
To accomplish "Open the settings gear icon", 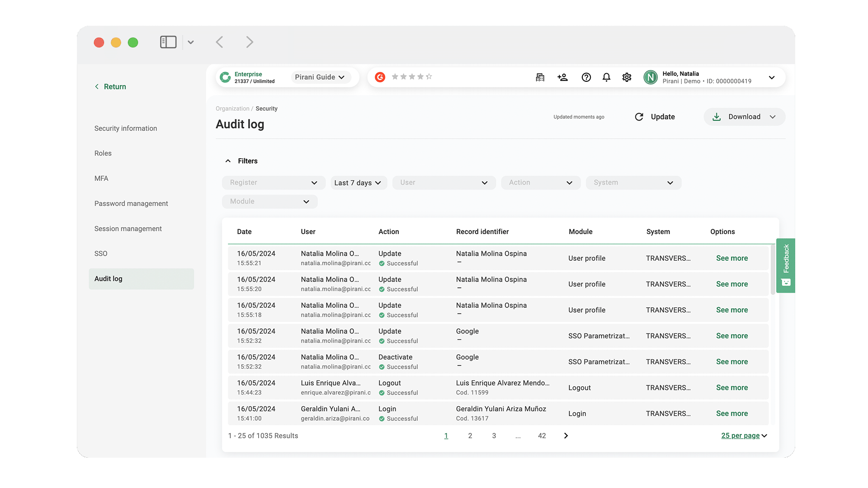I will (x=627, y=77).
